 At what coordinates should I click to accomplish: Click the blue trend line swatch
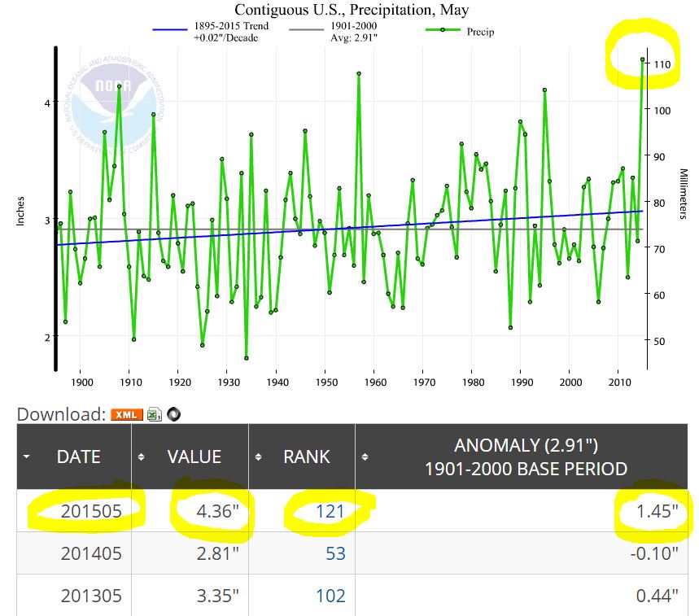[173, 28]
